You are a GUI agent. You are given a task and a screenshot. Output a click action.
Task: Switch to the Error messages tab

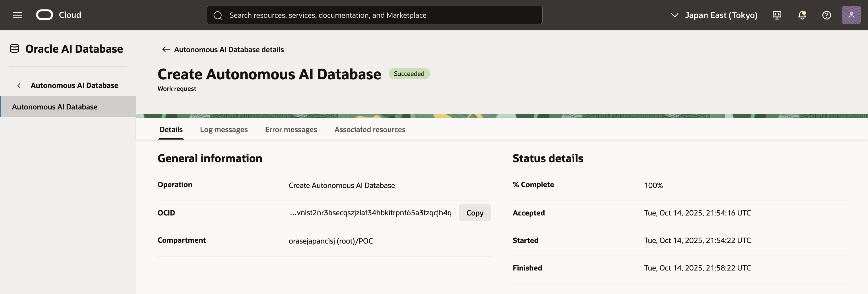(x=291, y=130)
